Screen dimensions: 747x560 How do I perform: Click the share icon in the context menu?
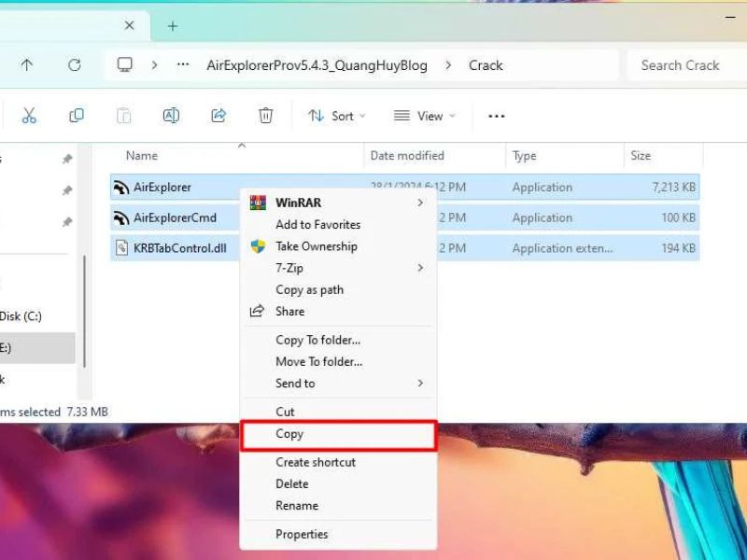(x=257, y=311)
